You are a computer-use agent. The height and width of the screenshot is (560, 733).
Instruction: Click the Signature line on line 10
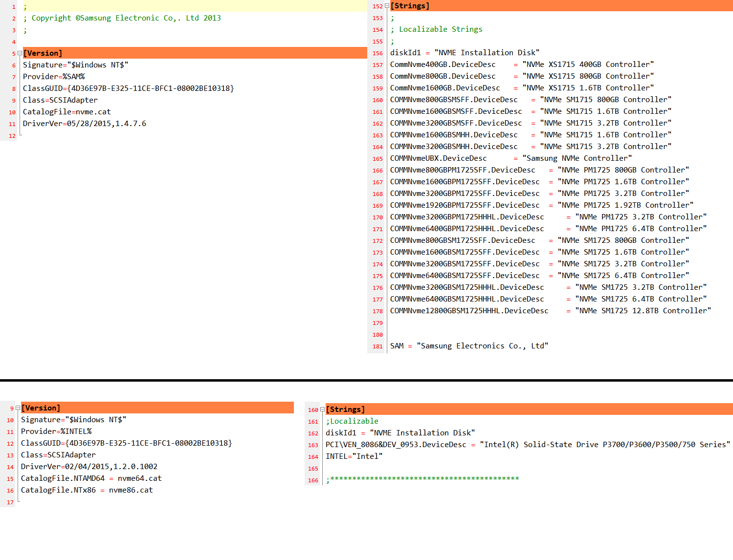(x=73, y=420)
